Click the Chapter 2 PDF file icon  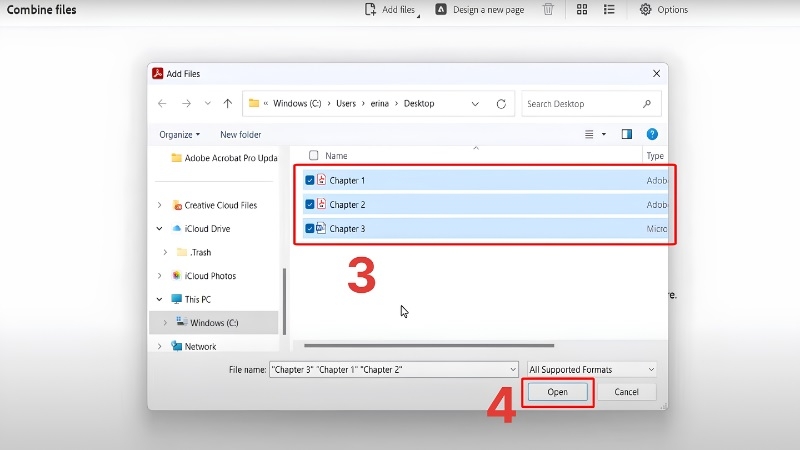321,204
